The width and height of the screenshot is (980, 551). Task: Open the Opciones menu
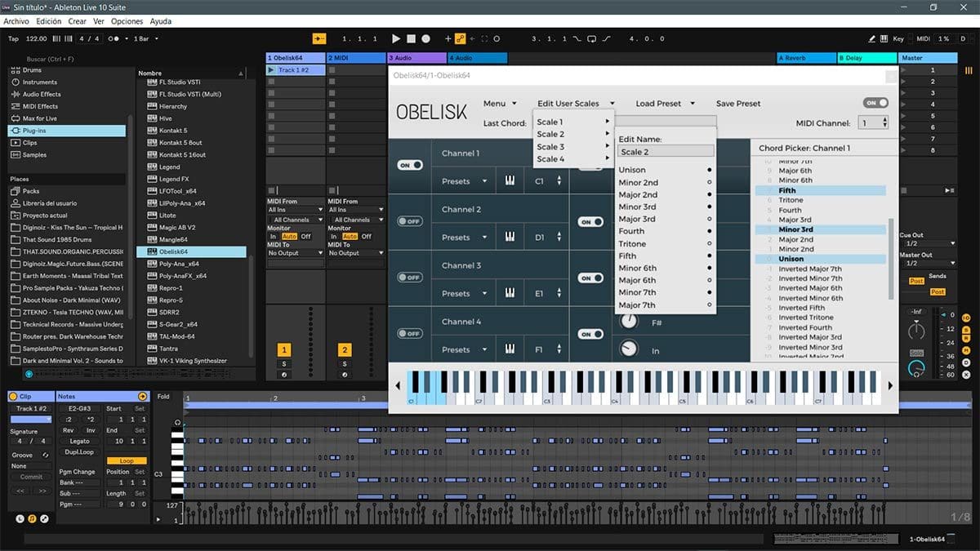click(127, 21)
